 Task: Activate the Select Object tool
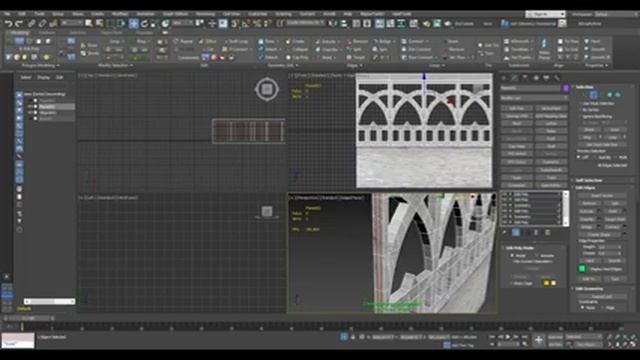point(89,24)
